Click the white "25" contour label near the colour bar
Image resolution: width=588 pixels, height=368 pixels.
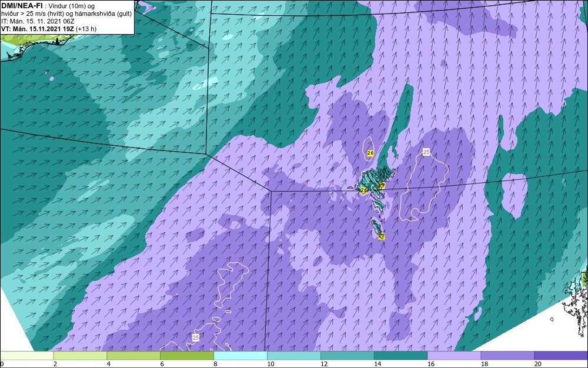tap(195, 337)
